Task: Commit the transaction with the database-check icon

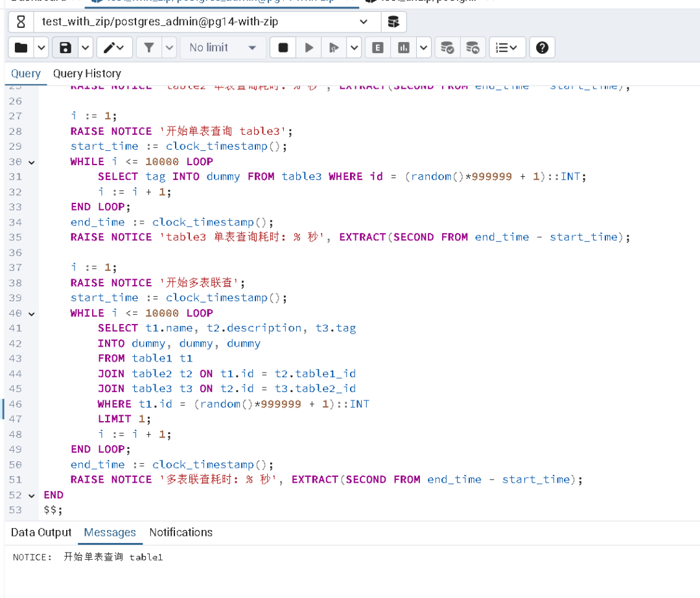Action: click(447, 47)
